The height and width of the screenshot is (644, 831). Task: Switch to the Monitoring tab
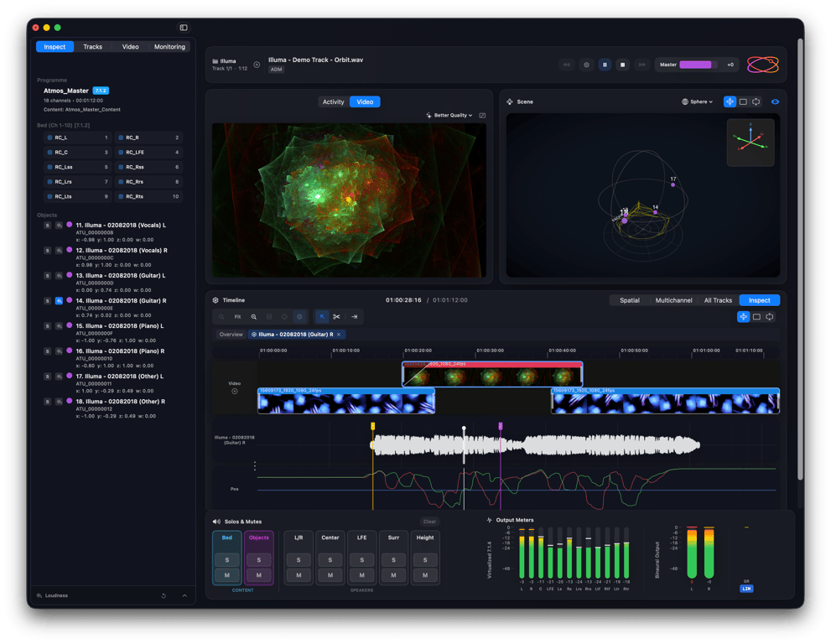point(169,47)
